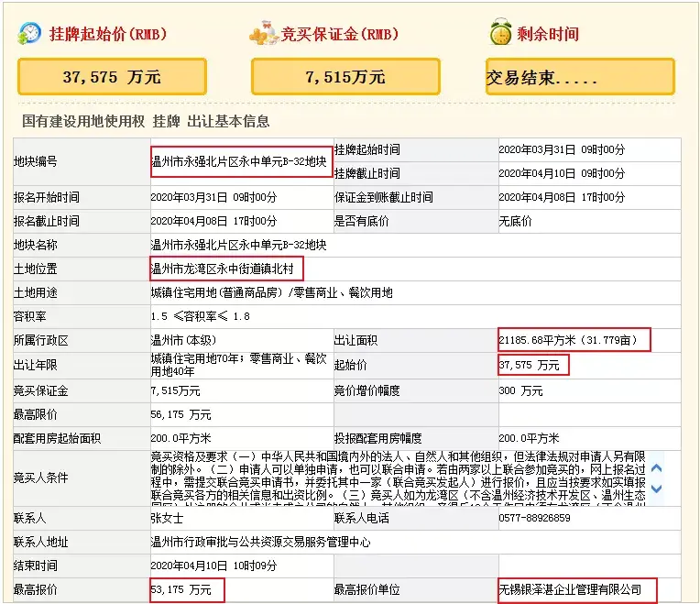Click the 最高报价单位 label
This screenshot has height=604, width=700.
pyautogui.click(x=366, y=589)
